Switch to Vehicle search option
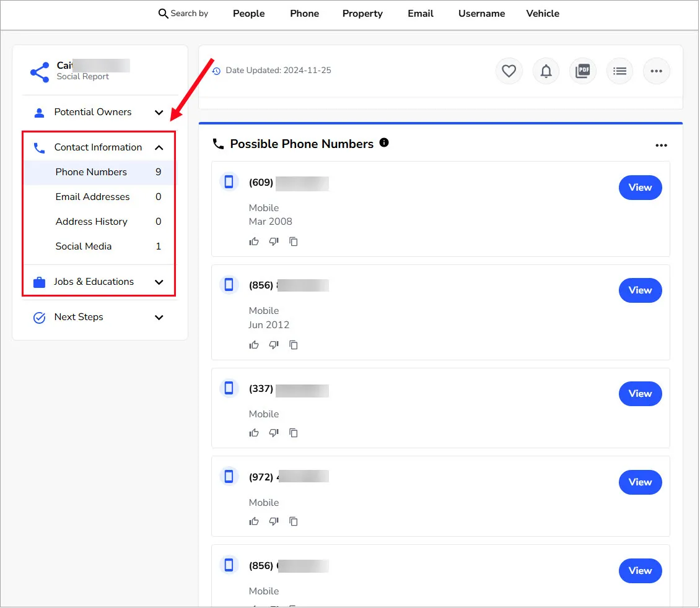 (x=543, y=14)
